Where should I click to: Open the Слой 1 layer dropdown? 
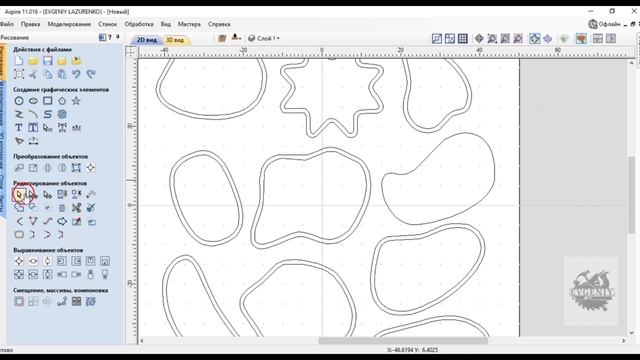(265, 38)
